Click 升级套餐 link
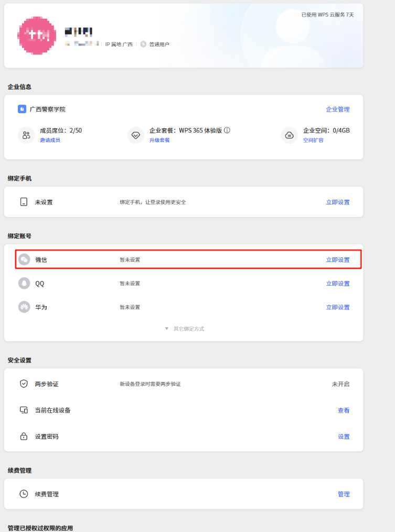This screenshot has width=395, height=532. (159, 140)
